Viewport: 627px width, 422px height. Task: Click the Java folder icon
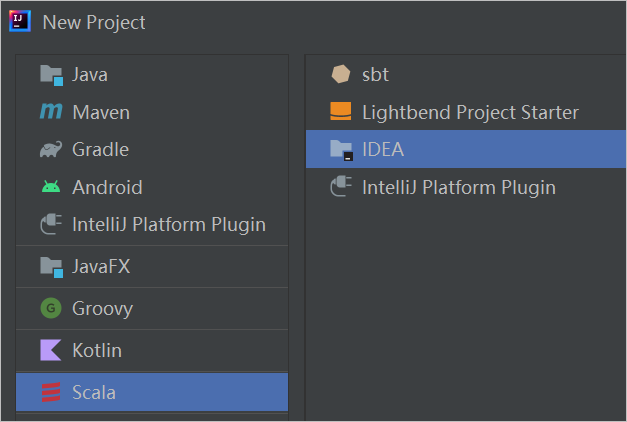52,75
